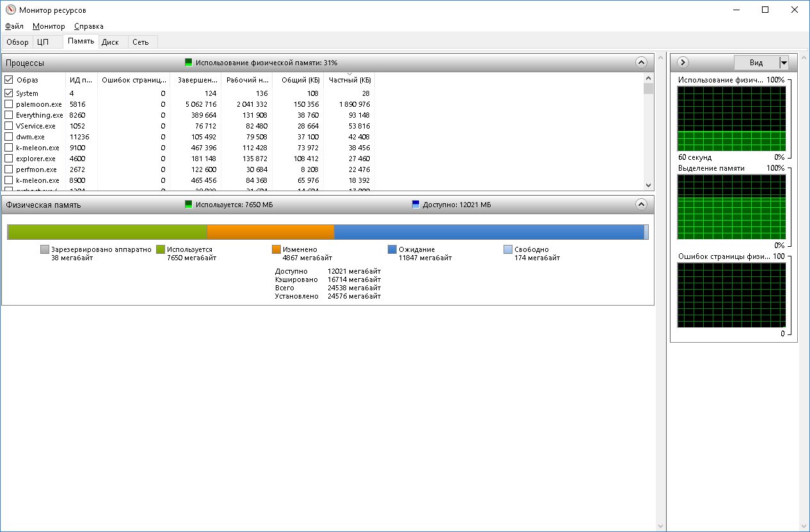
Task: Sort by the 'Общий (КБ)' column header
Action: tap(298, 80)
